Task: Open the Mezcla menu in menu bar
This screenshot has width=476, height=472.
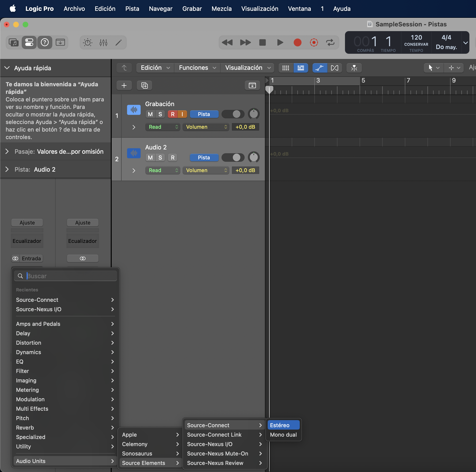Action: (x=221, y=9)
